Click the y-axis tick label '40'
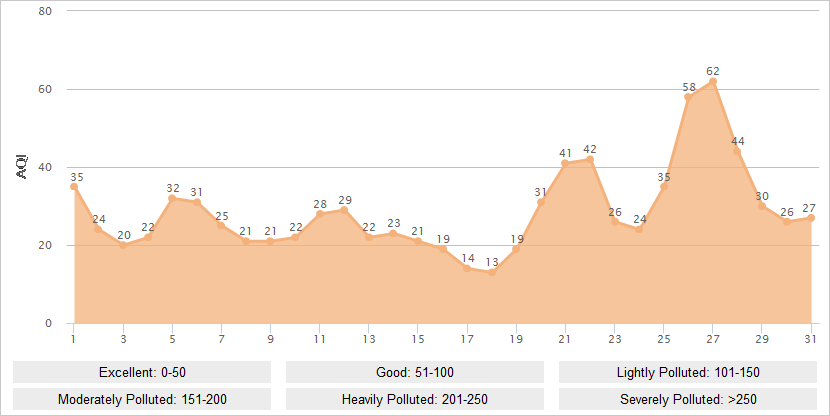This screenshot has height=416, width=830. tap(45, 167)
